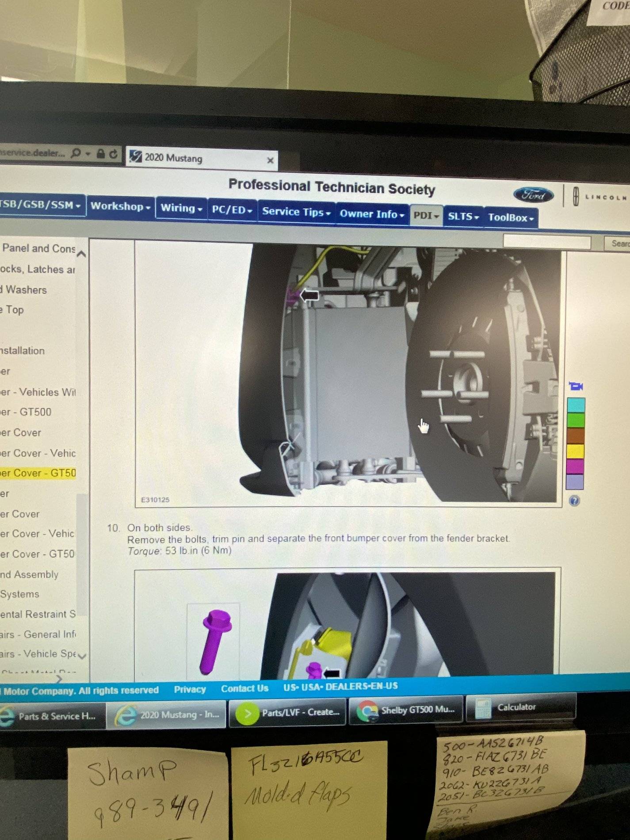The width and height of the screenshot is (630, 840).
Task: Select 'airs - General Inf' sidebar item
Action: 38,634
